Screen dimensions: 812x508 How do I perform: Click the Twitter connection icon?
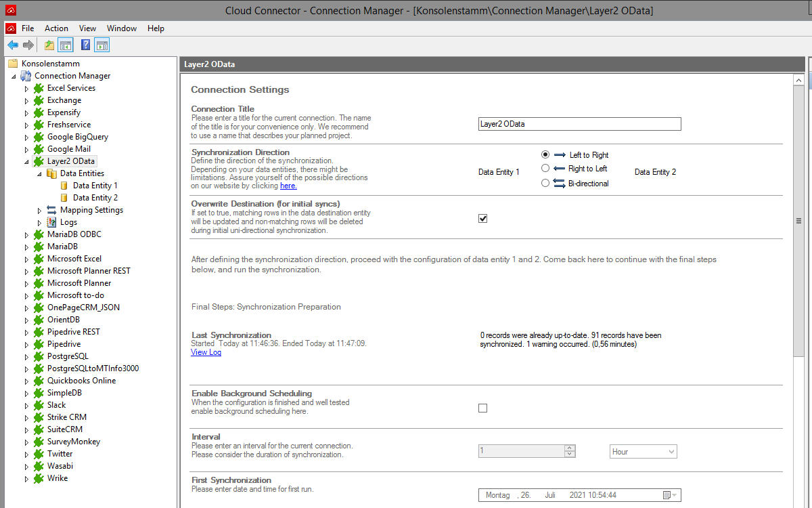click(x=39, y=454)
